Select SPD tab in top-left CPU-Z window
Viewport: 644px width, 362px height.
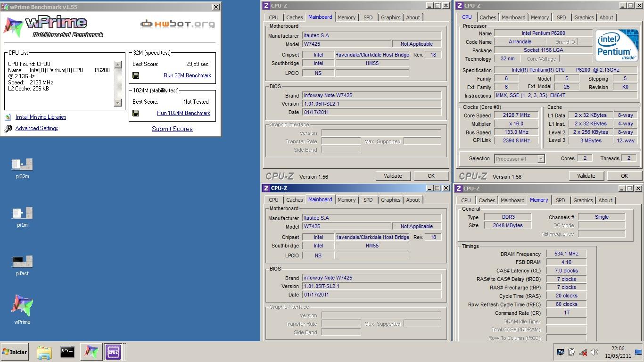(x=368, y=17)
